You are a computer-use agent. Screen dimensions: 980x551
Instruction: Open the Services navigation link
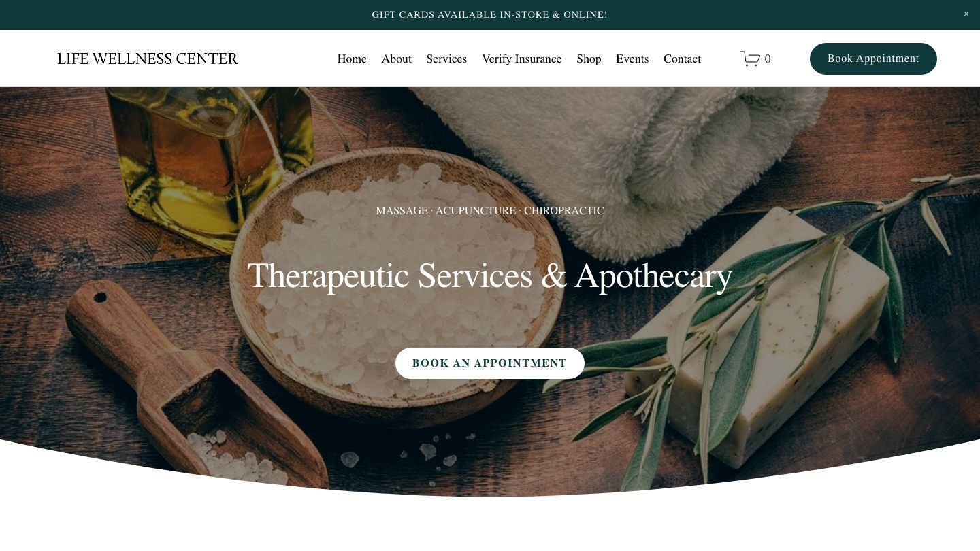pyautogui.click(x=446, y=59)
